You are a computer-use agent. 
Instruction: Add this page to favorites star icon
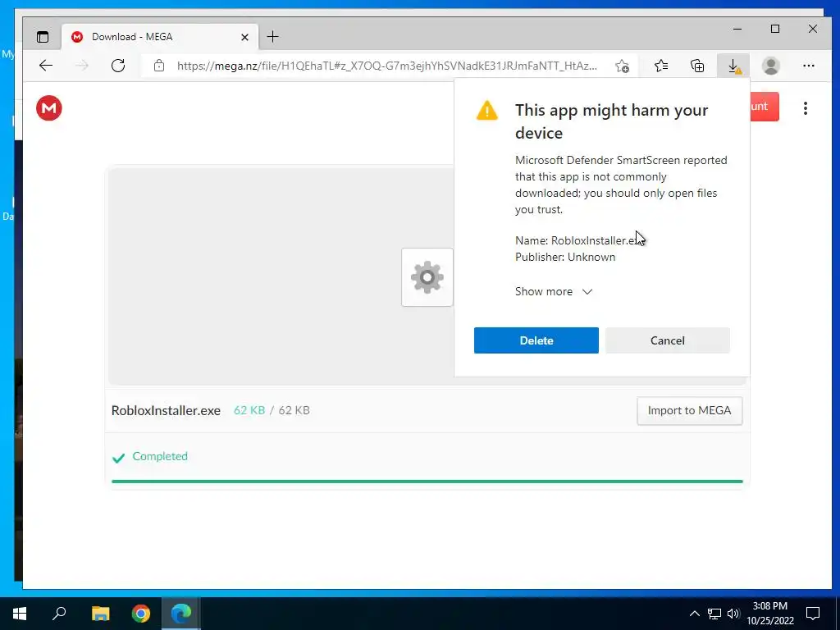click(x=622, y=66)
